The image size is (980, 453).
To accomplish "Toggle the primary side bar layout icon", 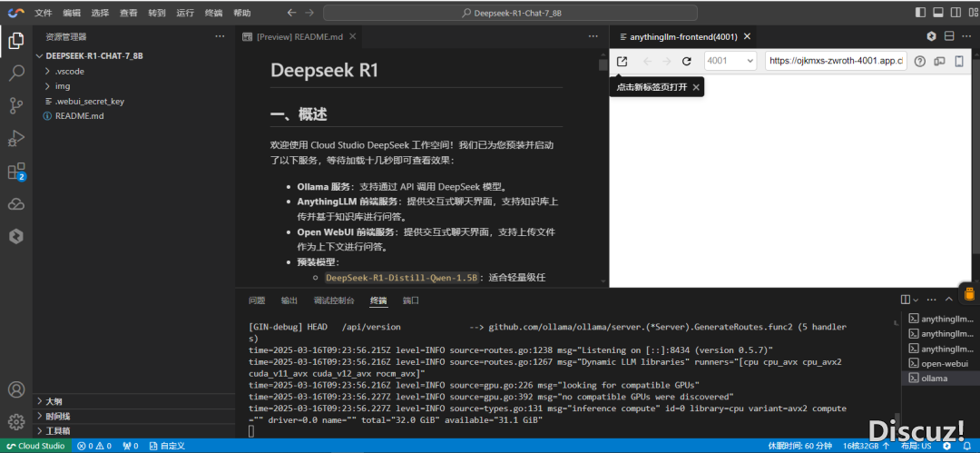I will pos(921,13).
